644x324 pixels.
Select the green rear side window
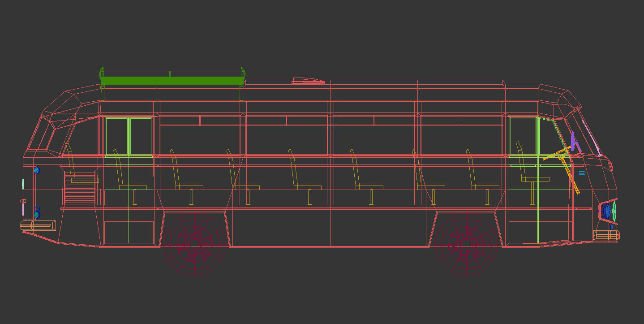129,137
